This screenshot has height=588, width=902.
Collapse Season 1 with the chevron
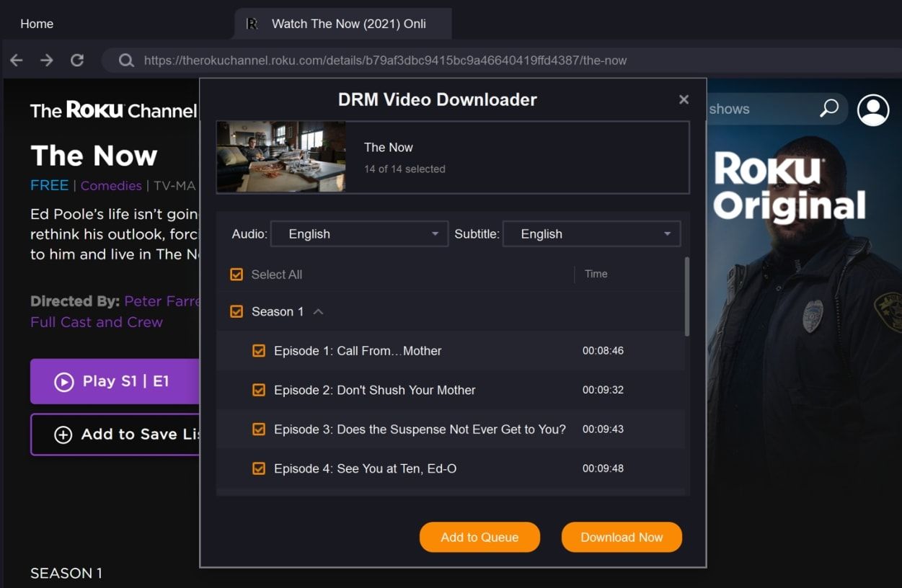318,311
